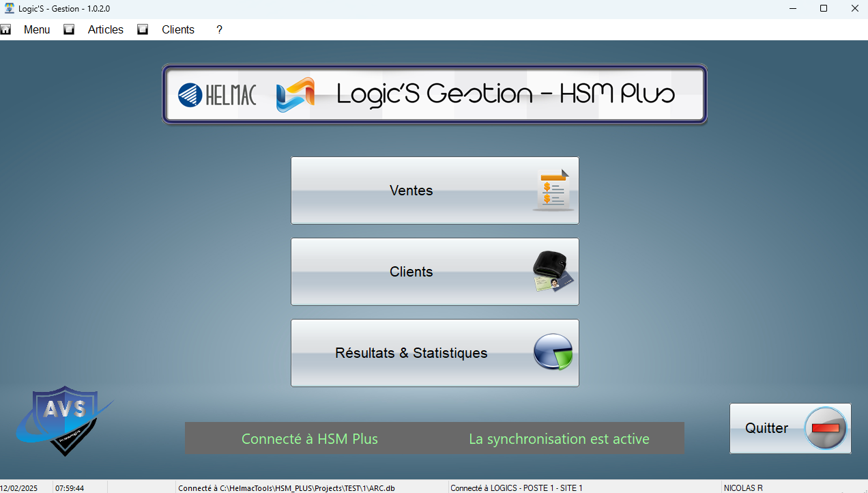
Task: Click the home icon in the menu bar
Action: click(5, 29)
